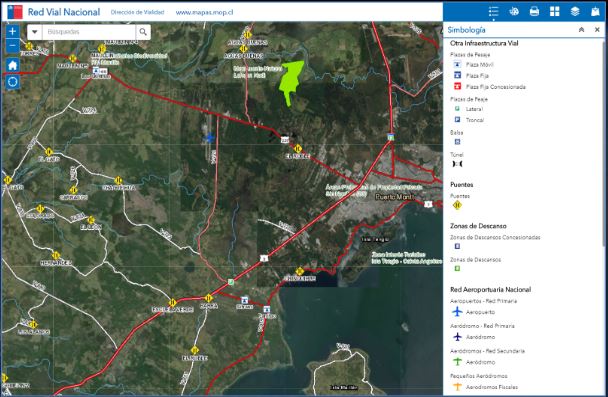Click the blue airport marker on map
This screenshot has height=397, width=608.
pyautogui.click(x=209, y=138)
